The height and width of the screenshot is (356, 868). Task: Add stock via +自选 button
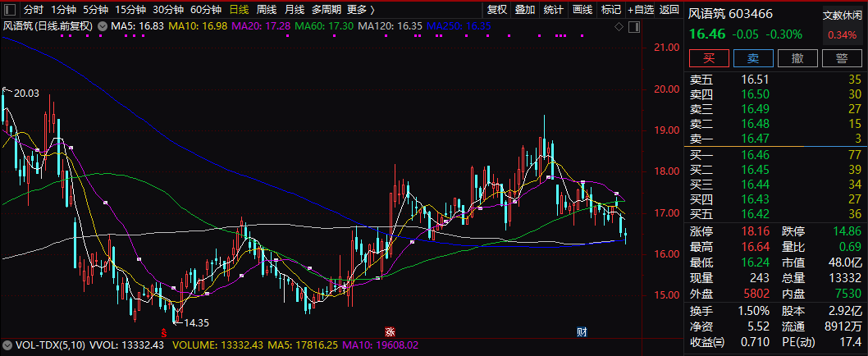(x=641, y=9)
